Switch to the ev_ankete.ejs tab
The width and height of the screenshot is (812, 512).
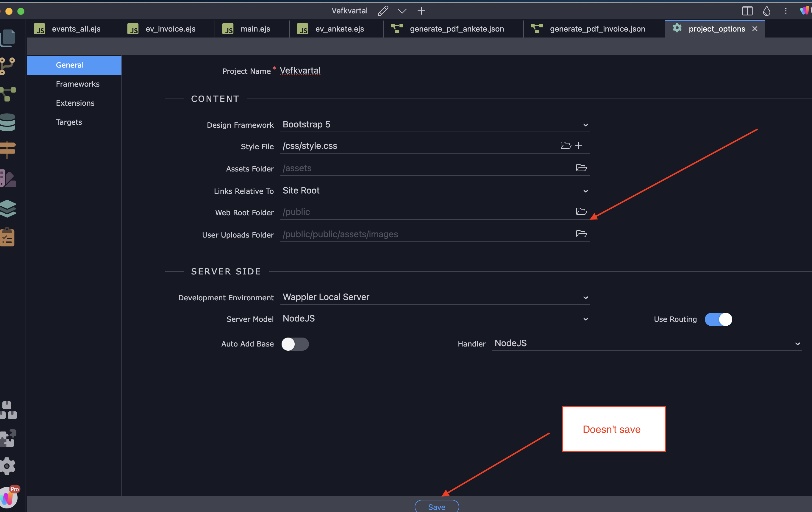pyautogui.click(x=337, y=29)
